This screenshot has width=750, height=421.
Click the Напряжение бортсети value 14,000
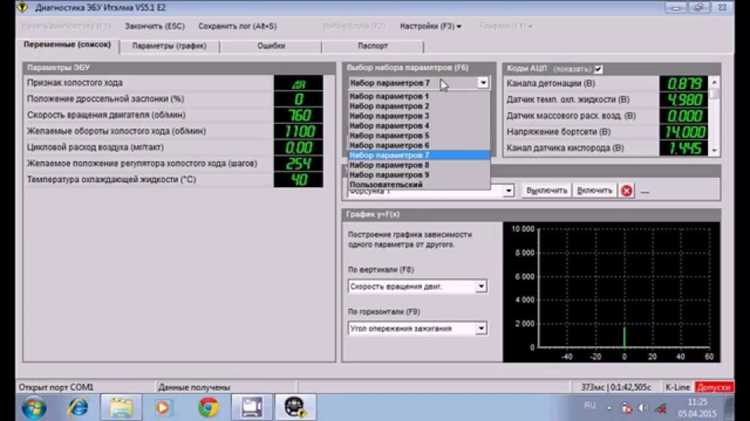point(684,132)
